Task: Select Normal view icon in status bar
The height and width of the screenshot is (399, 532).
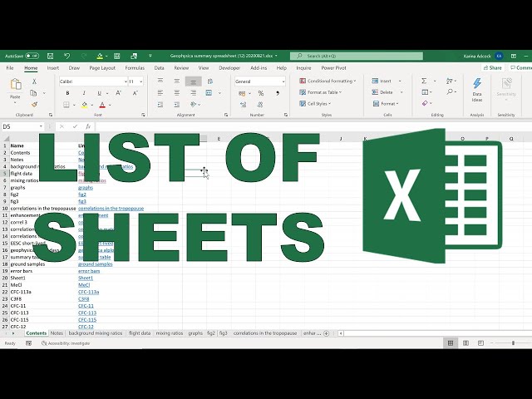Action: coord(451,343)
